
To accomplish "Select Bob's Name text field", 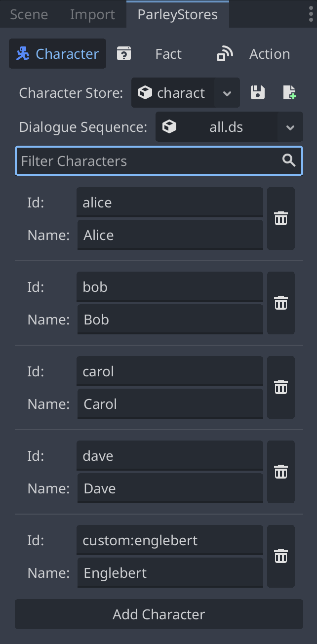I will (169, 319).
